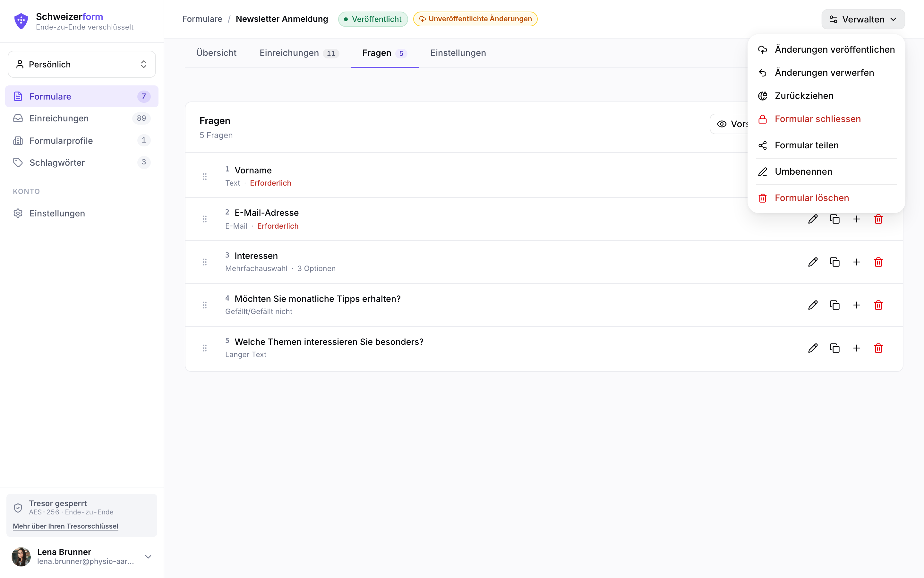
Task: Open the Einreichungen tab with 11 badge
Action: pyautogui.click(x=299, y=53)
